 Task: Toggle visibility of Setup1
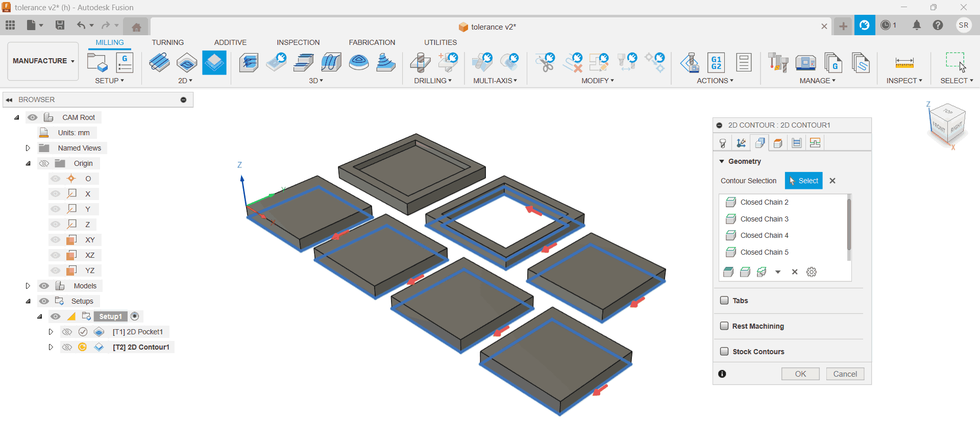(x=56, y=316)
